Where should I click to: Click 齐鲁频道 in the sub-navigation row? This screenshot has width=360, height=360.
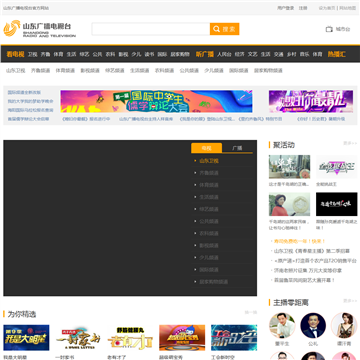coord(40,70)
